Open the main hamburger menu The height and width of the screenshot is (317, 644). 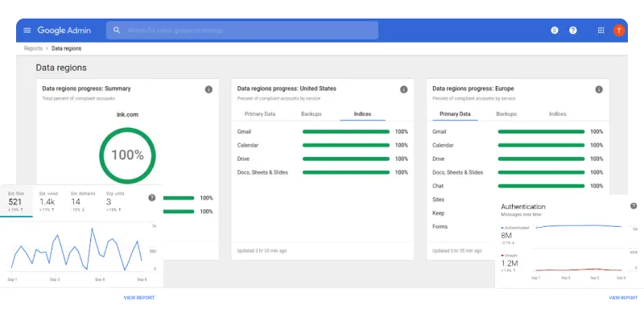(x=27, y=30)
